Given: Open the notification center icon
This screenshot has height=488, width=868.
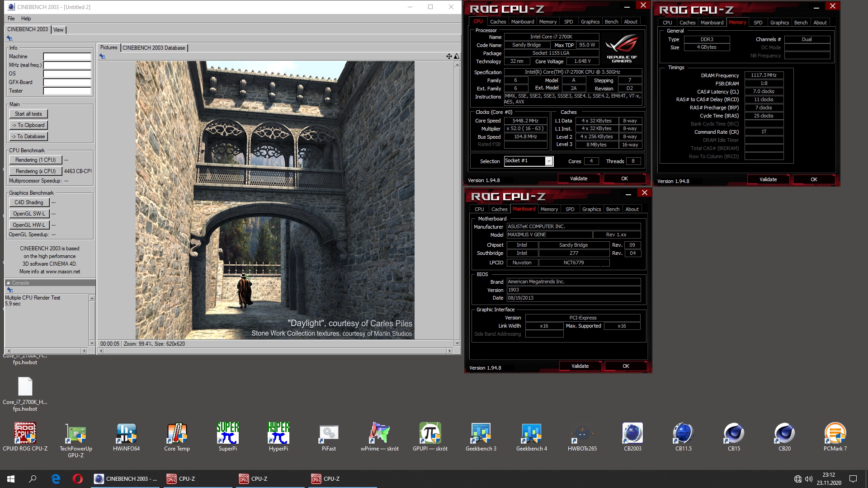Looking at the screenshot, I should click(853, 479).
